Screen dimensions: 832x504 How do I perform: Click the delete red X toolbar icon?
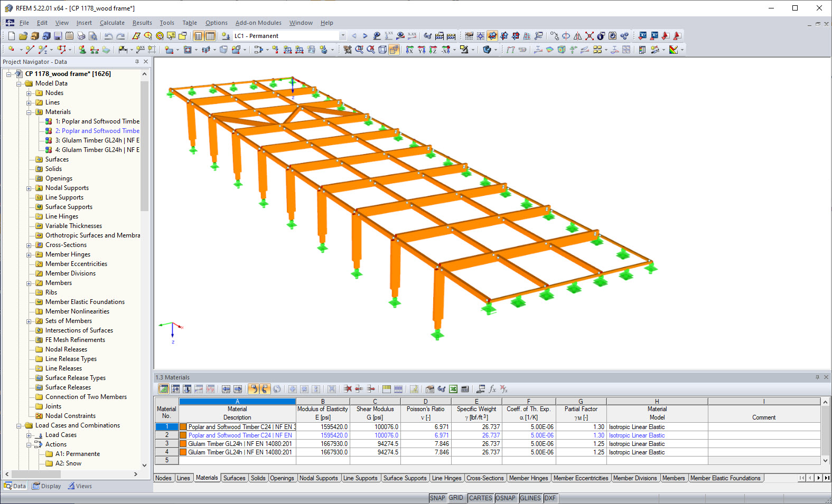tap(590, 36)
